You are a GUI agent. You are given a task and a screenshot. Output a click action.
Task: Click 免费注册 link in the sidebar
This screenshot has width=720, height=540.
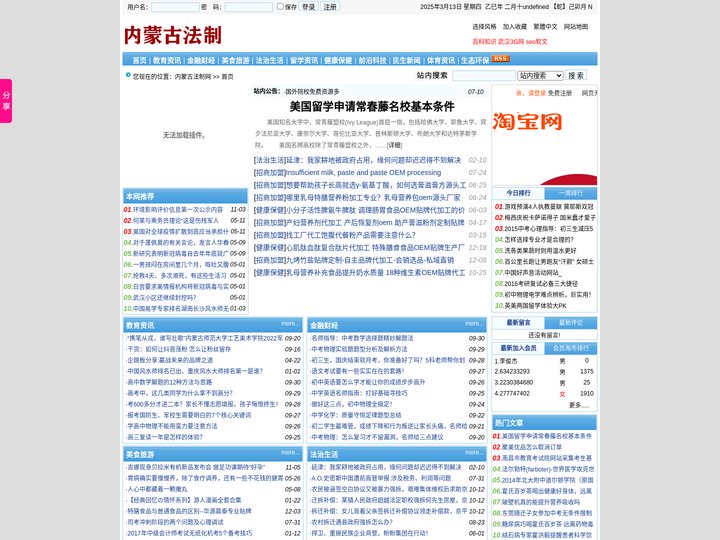560,93
